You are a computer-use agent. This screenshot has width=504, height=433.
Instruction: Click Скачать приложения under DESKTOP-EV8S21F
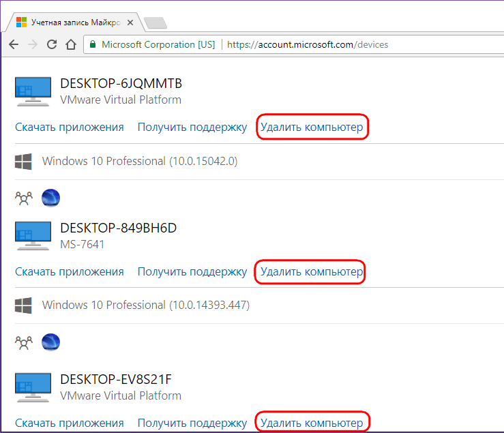(x=70, y=423)
